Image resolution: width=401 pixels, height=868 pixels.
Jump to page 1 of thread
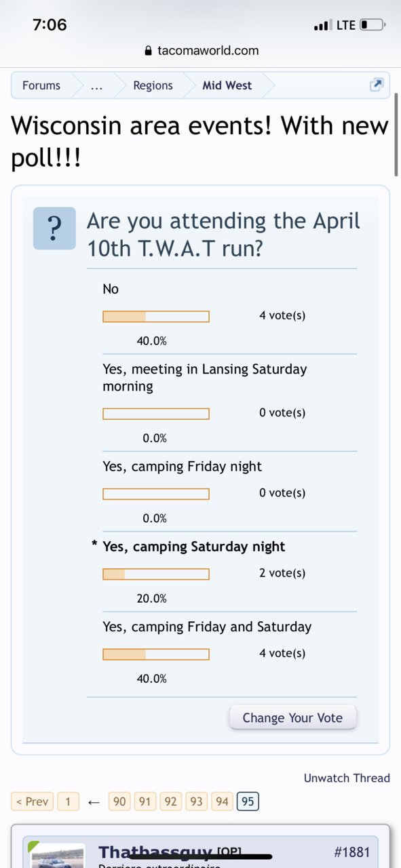(68, 802)
